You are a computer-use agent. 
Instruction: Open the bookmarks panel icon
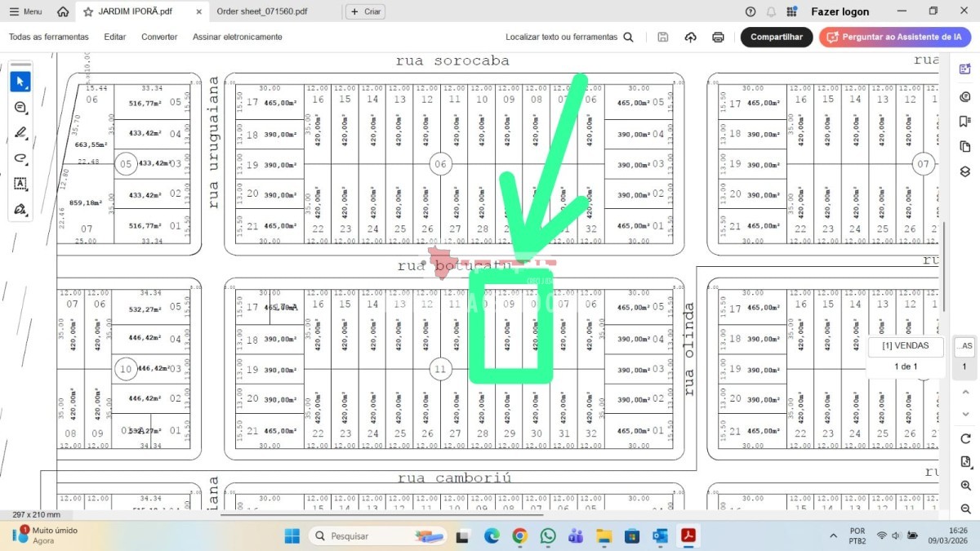pyautogui.click(x=964, y=121)
